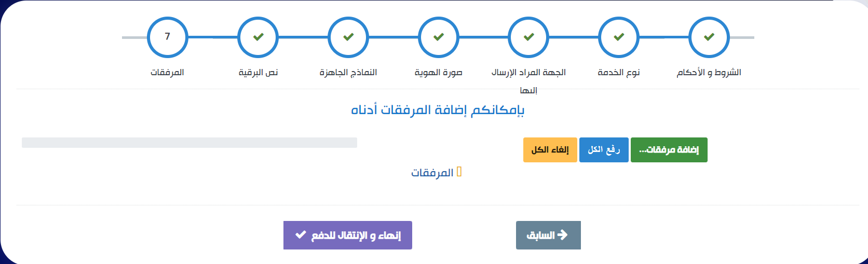Click the checkmark icon in إنهاء و الإنتقال للدفع
868x264 pixels.
pyautogui.click(x=301, y=235)
